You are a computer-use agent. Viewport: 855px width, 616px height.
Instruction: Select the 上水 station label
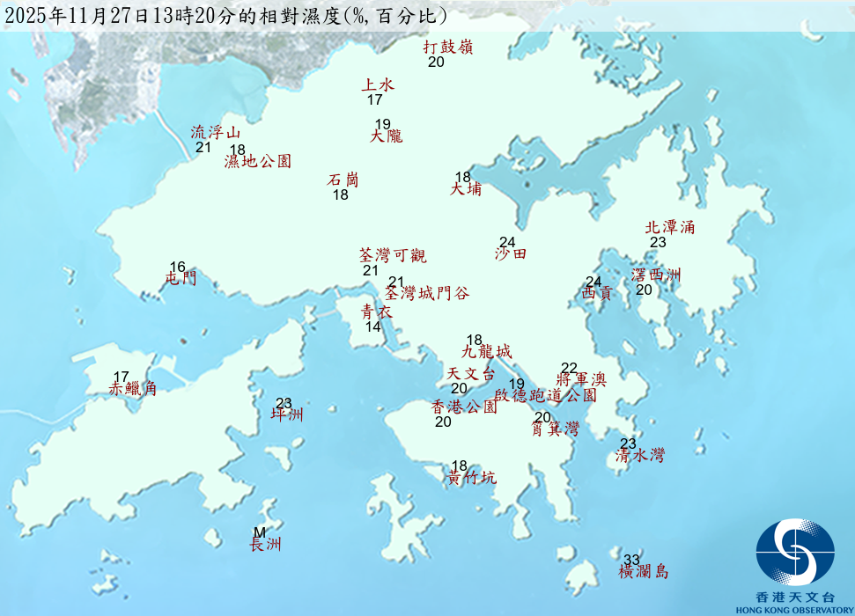378,85
